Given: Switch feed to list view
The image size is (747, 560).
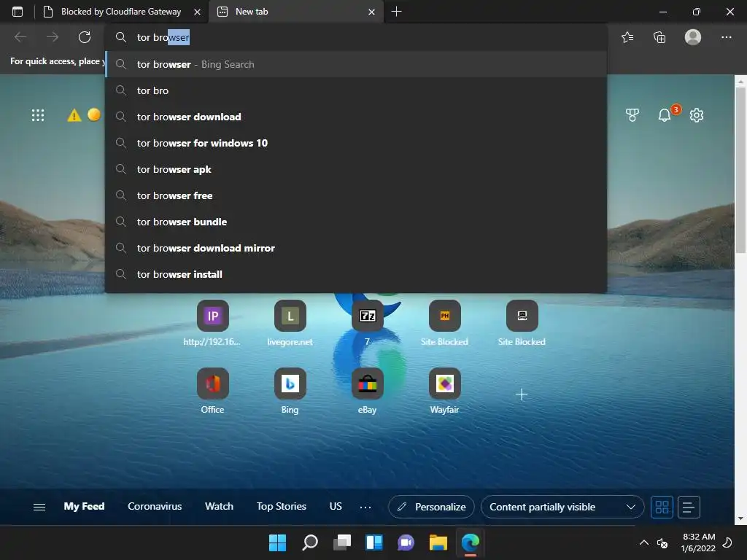Looking at the screenshot, I should point(689,507).
